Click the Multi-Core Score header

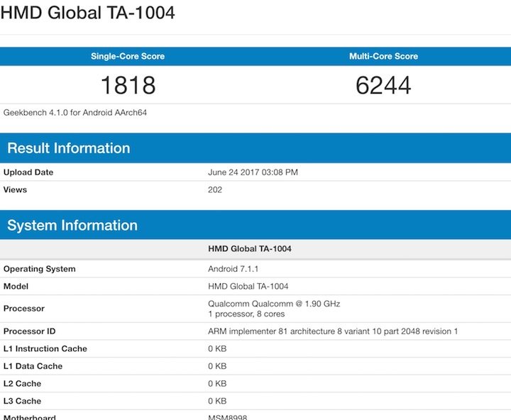point(383,56)
